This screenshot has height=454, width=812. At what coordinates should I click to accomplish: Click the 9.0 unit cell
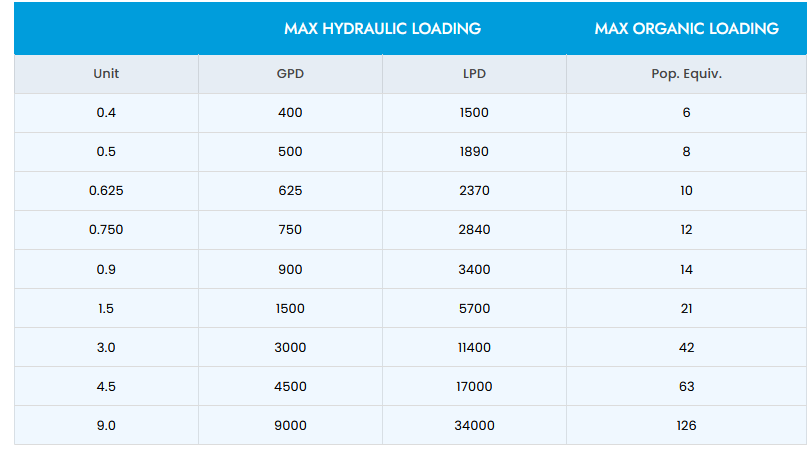coord(106,425)
